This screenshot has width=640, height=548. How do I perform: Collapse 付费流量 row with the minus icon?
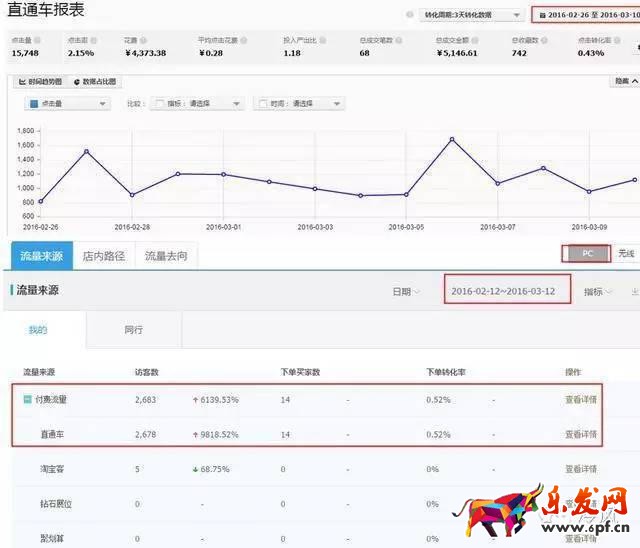[x=28, y=400]
